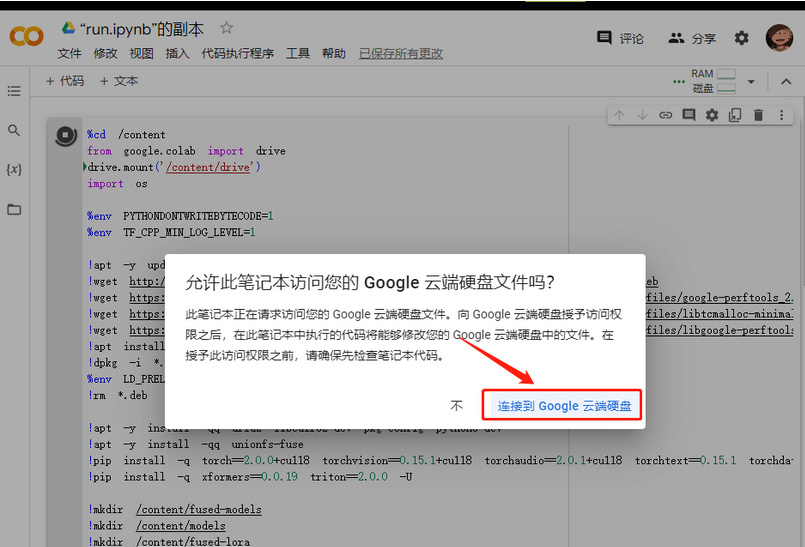The height and width of the screenshot is (547, 805).
Task: Click the notebook title run.ipynb的副本
Action: click(x=142, y=29)
